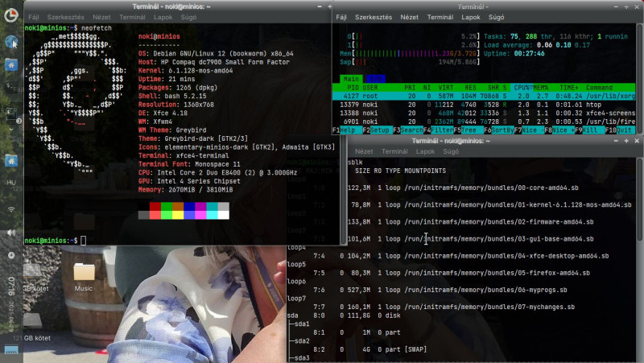
Task: Select htop process row 13388 xfce4-screens
Action: point(484,113)
